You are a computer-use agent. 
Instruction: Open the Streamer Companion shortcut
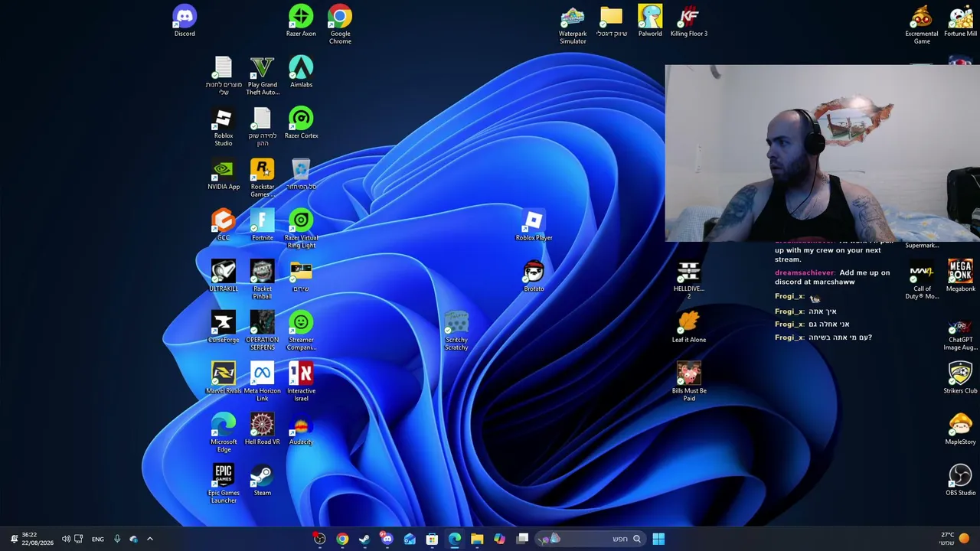tap(301, 331)
